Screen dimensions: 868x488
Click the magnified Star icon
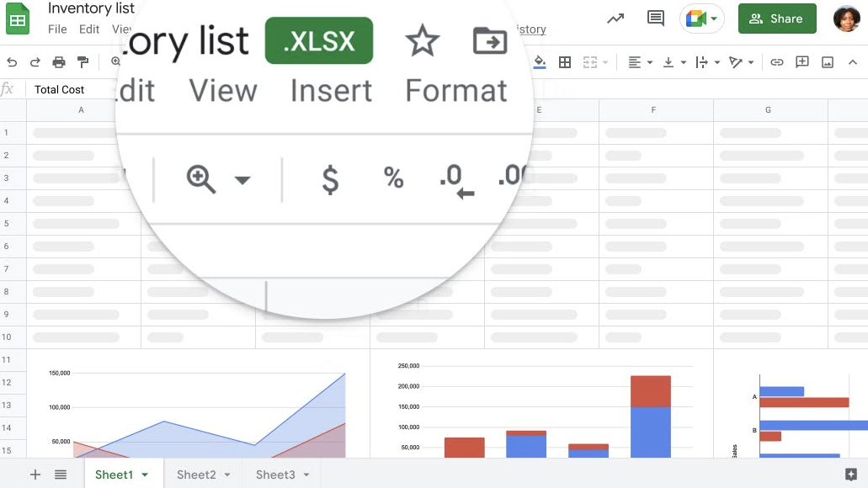point(423,40)
